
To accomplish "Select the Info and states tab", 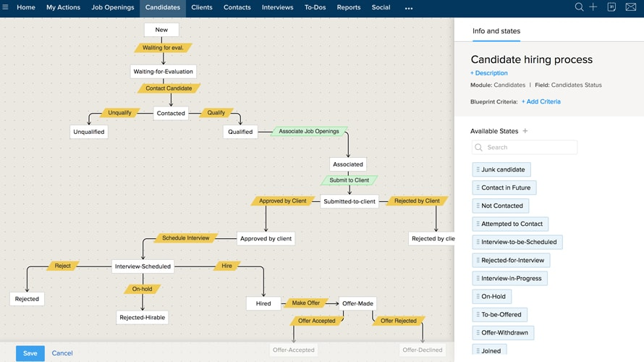I will (496, 31).
